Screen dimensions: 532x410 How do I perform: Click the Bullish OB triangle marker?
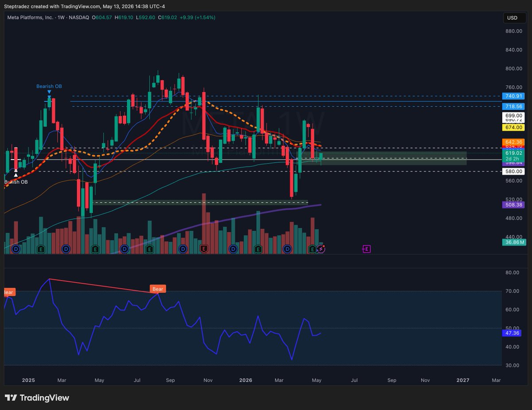[16, 176]
